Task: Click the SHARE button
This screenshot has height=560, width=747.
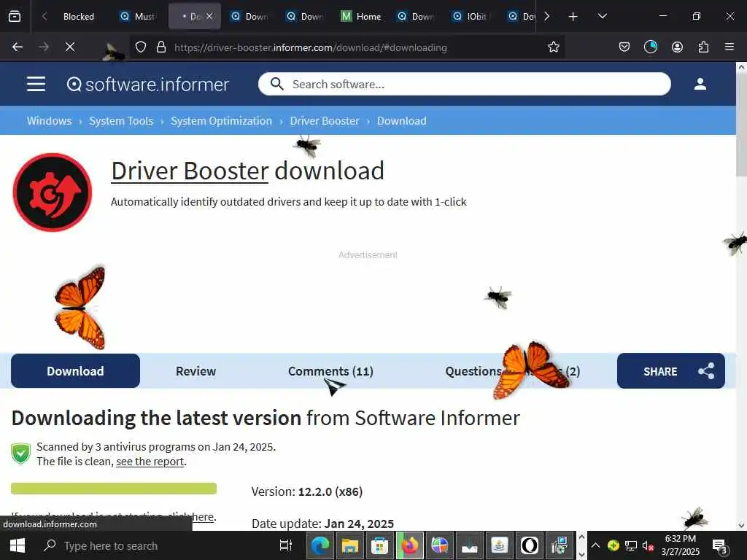Action: coord(671,371)
